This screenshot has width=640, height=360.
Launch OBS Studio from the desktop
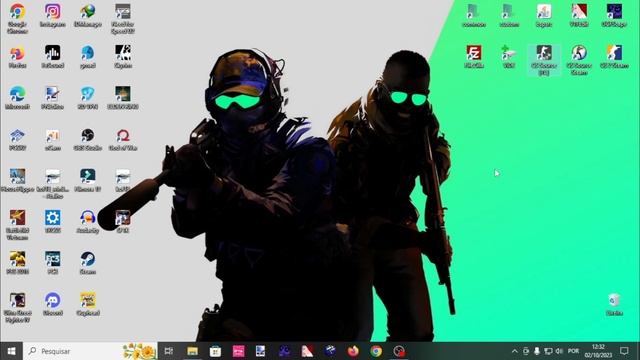pos(88,140)
